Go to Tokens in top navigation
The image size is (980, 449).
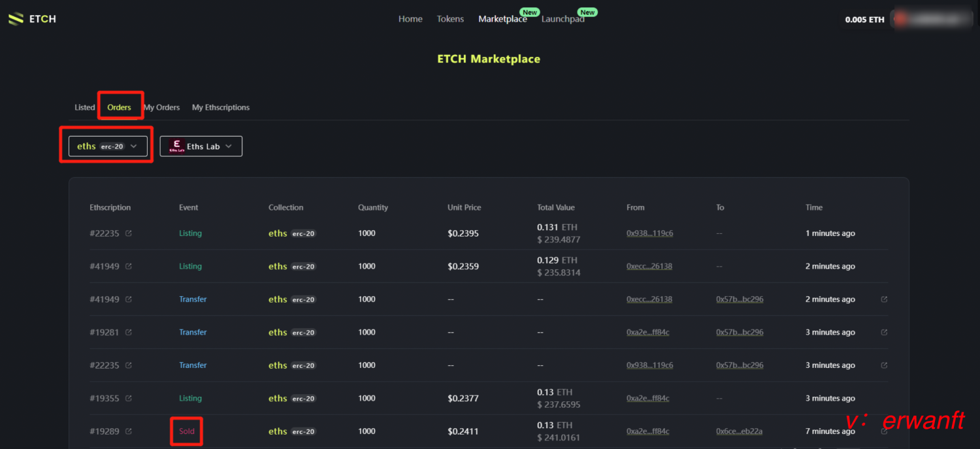(450, 19)
